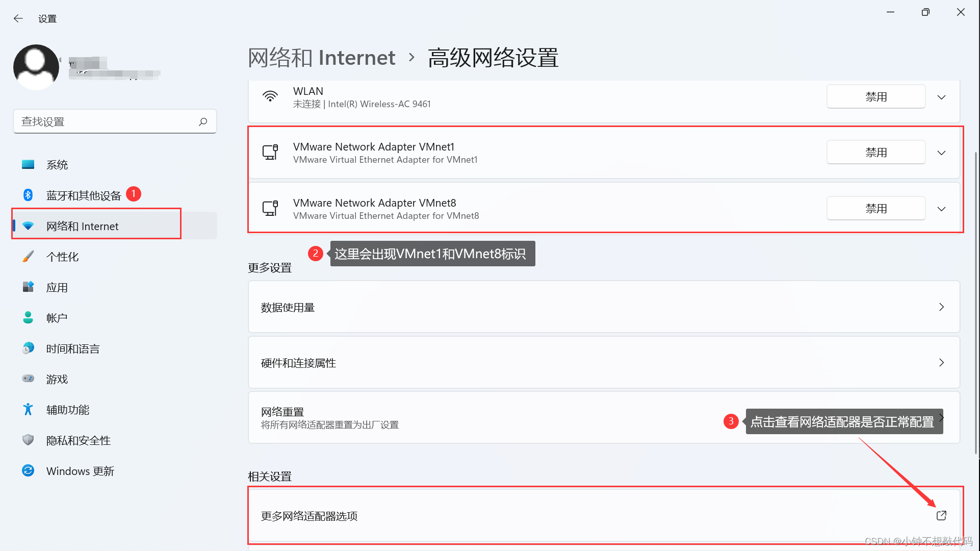Screen dimensions: 980x551
Task: Open 蓝牙和其他设备 settings category
Action: pos(115,195)
